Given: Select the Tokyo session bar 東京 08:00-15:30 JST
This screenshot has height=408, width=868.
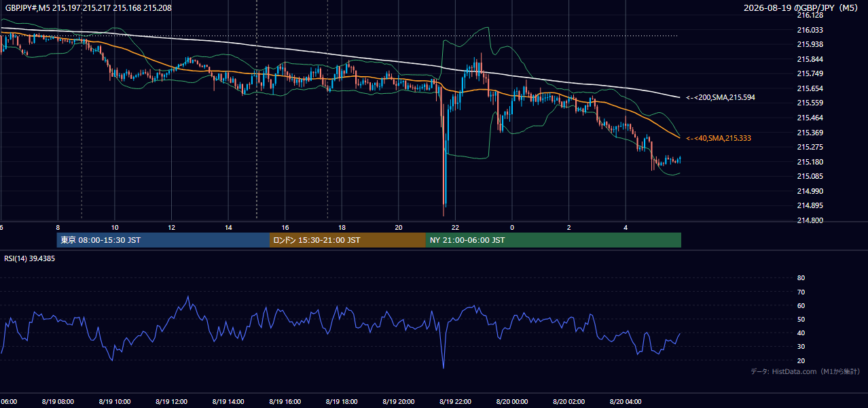Looking at the screenshot, I should pyautogui.click(x=163, y=240).
